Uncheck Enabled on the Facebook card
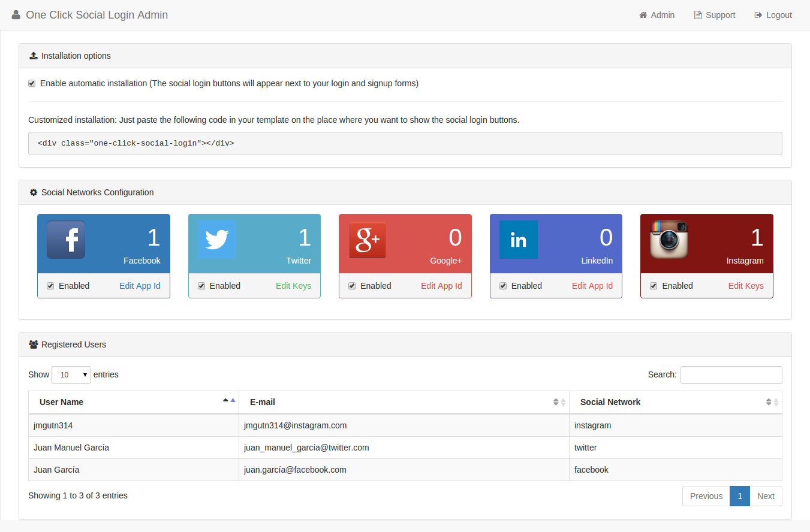 [50, 286]
